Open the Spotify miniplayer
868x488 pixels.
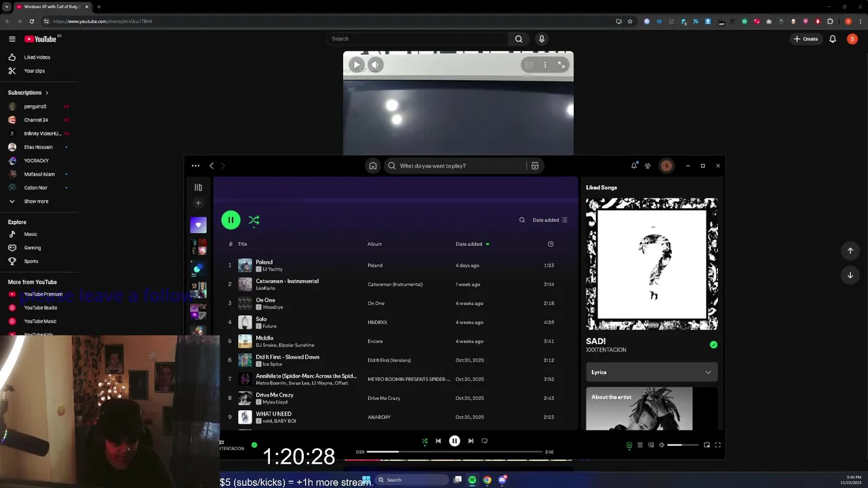click(707, 445)
